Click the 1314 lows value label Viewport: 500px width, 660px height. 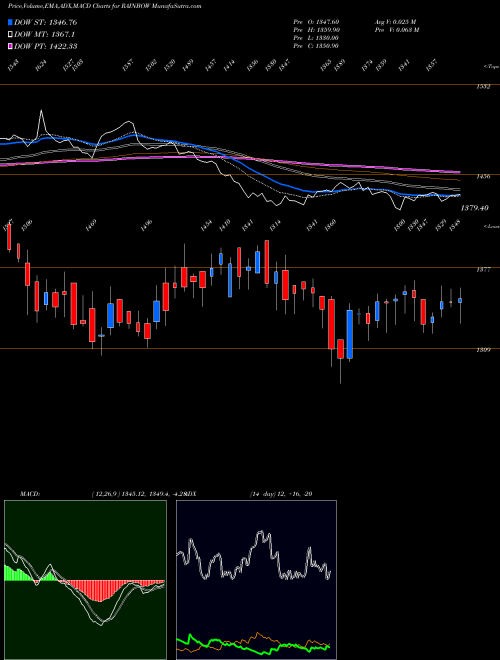coord(276,225)
